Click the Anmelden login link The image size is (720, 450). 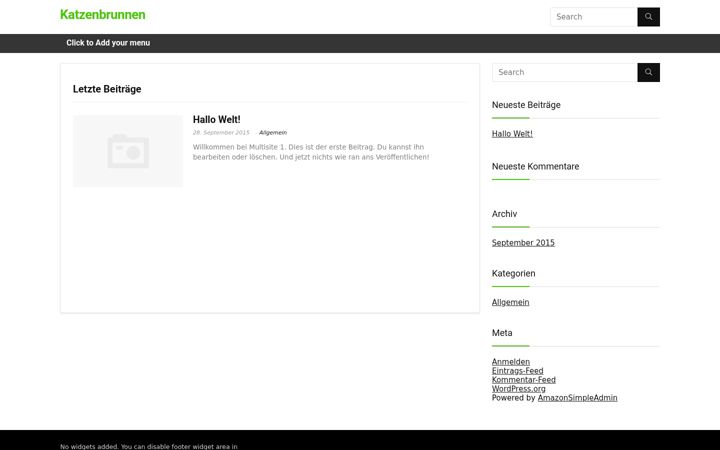pyautogui.click(x=511, y=362)
